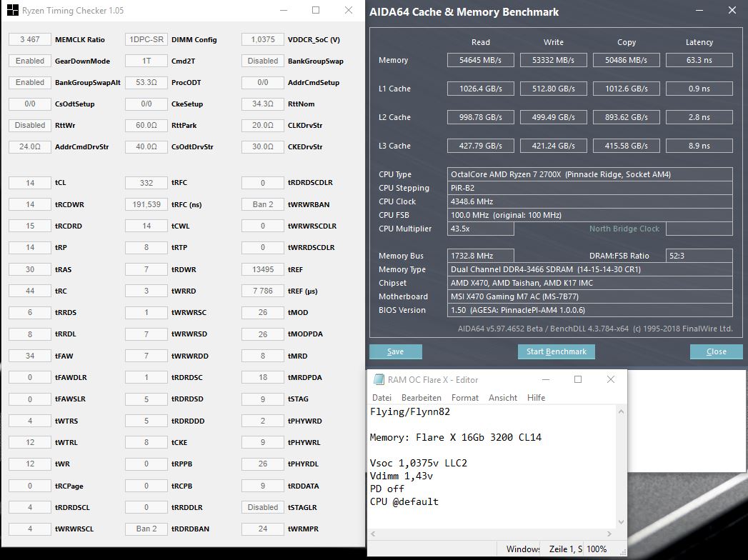Click the Flying/Flynn82 line in the editor
The image size is (748, 560).
(410, 411)
